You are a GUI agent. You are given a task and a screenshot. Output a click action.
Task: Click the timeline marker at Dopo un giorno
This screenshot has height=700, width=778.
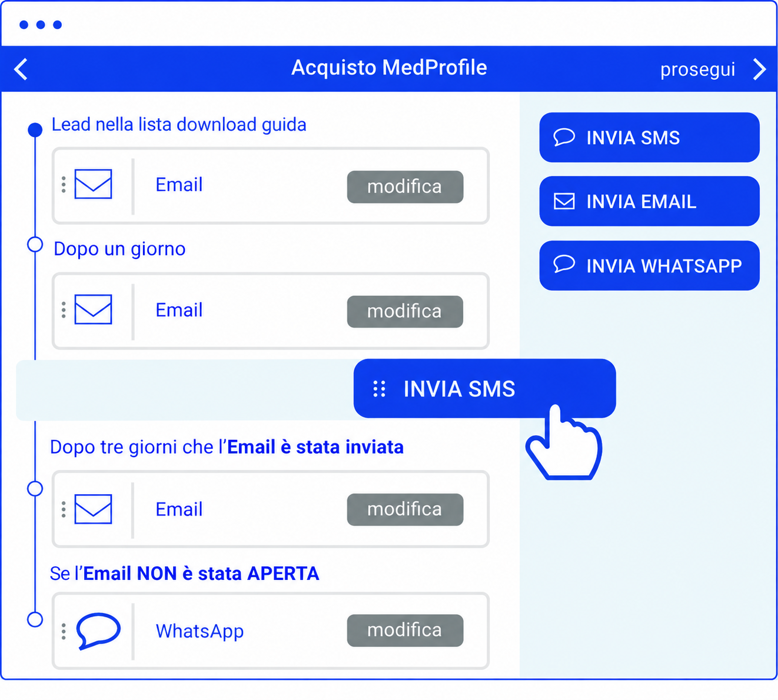point(35,244)
